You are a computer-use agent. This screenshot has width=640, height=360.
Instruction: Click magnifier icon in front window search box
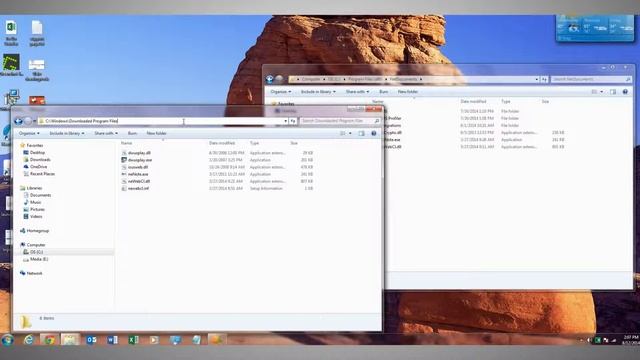point(377,121)
